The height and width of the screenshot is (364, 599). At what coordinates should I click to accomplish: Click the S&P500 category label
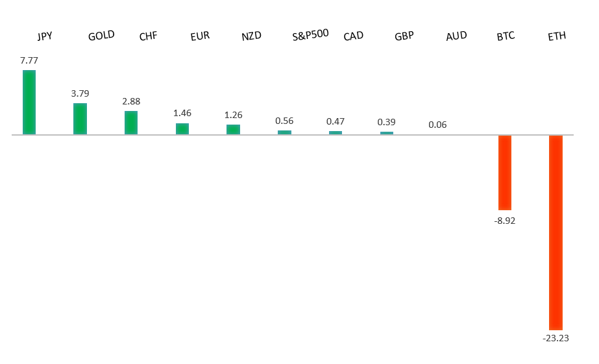(x=310, y=34)
